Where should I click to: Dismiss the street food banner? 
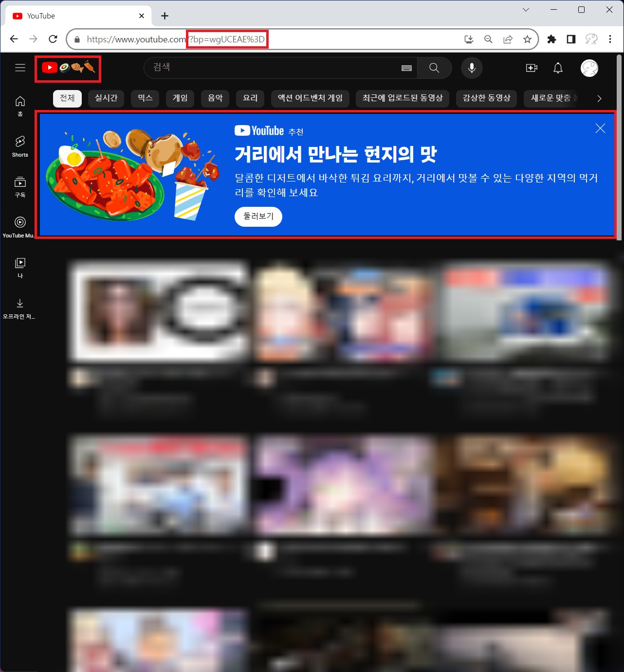coord(600,128)
